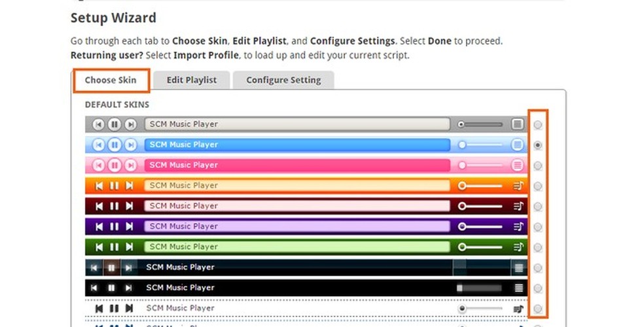
Task: Skip next on dark red skin
Action: pyautogui.click(x=130, y=207)
